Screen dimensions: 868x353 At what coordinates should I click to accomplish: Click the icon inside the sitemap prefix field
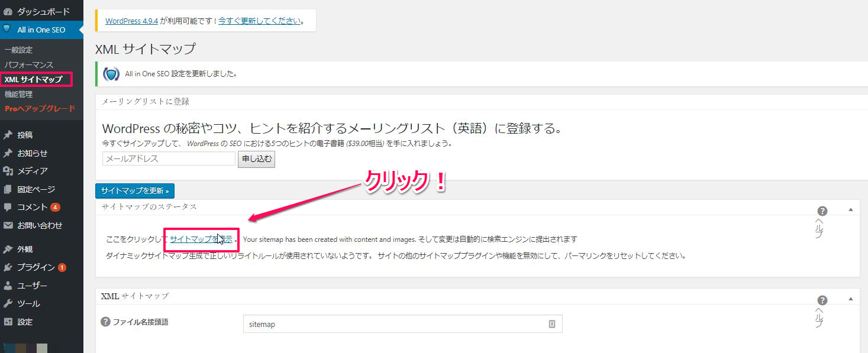tap(551, 324)
